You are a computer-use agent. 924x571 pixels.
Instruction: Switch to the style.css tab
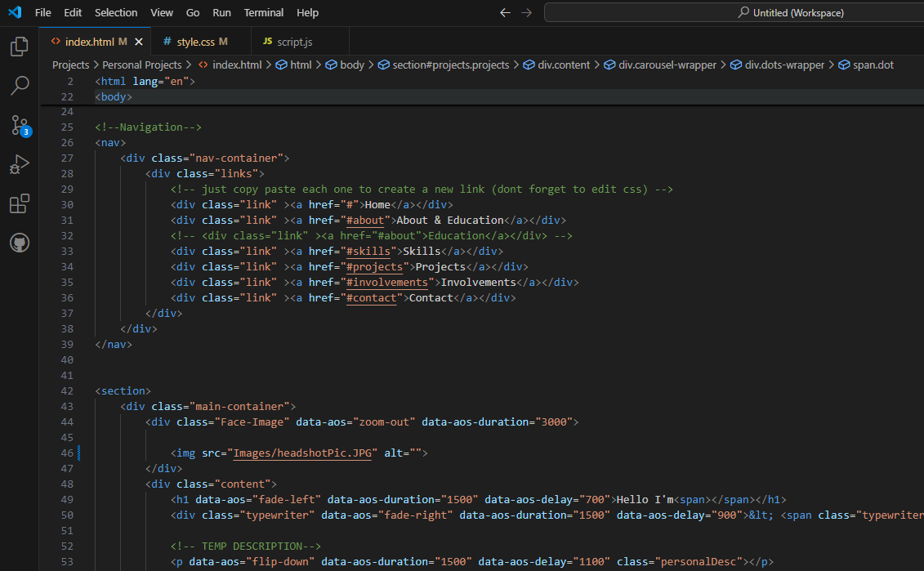pos(201,42)
